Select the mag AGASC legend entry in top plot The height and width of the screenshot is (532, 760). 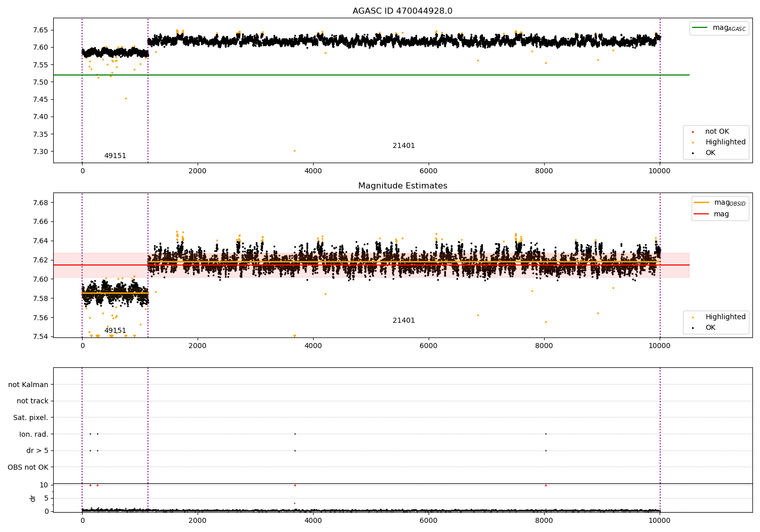[x=719, y=28]
